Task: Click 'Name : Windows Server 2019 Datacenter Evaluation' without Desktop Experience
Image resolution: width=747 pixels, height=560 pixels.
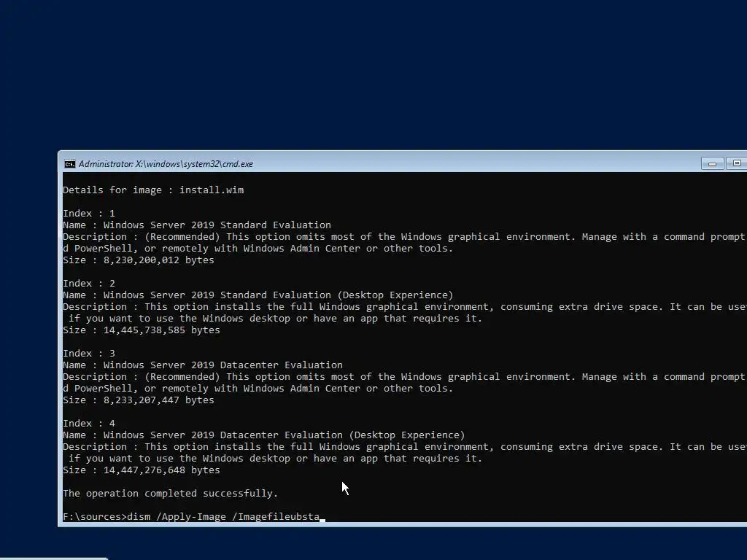Action: point(203,365)
